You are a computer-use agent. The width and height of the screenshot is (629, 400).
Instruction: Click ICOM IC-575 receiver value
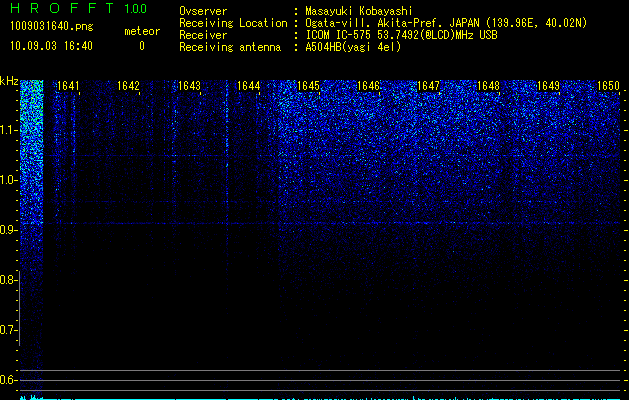[401, 35]
